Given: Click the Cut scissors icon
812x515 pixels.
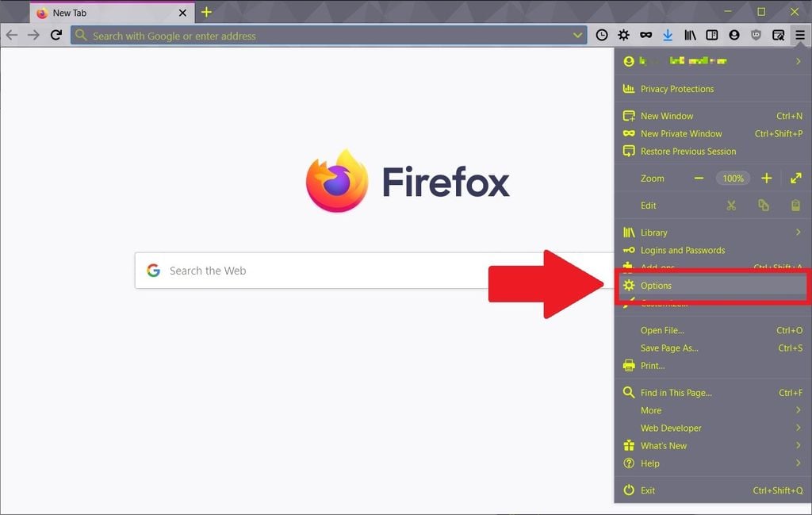Looking at the screenshot, I should (x=730, y=206).
